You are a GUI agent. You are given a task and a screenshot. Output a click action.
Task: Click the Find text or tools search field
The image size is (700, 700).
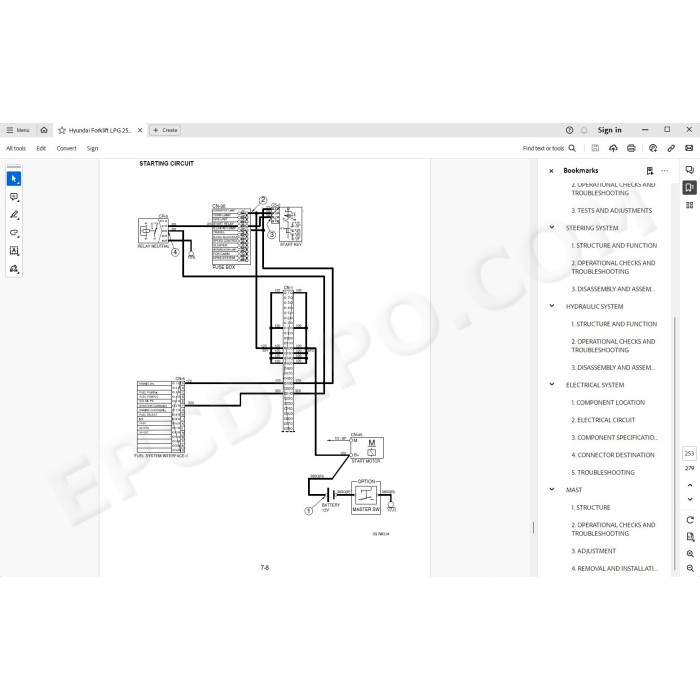pos(549,148)
